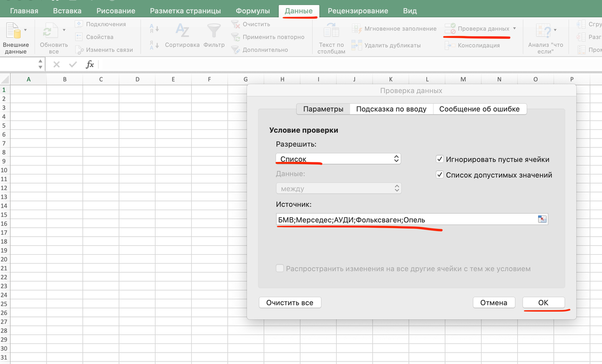Screen dimensions: 602x364
Task: Select column F header
Action: [x=209, y=79]
